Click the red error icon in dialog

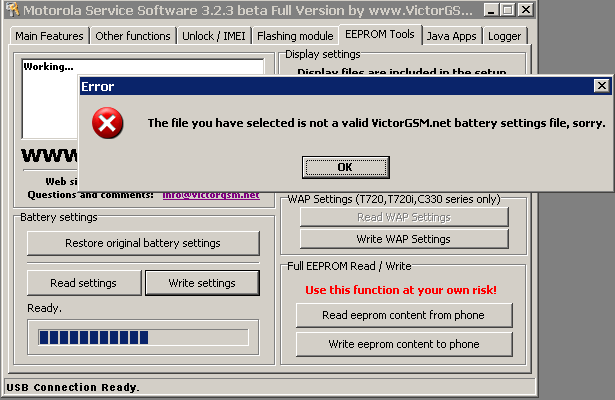(x=107, y=123)
